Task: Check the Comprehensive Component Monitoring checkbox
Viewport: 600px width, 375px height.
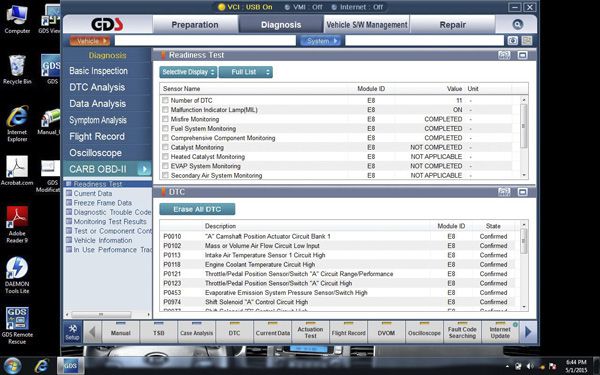Action: coord(165,138)
